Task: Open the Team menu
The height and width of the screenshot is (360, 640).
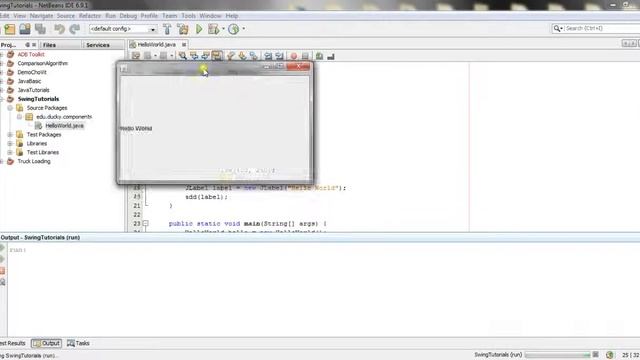Action: tap(169, 16)
